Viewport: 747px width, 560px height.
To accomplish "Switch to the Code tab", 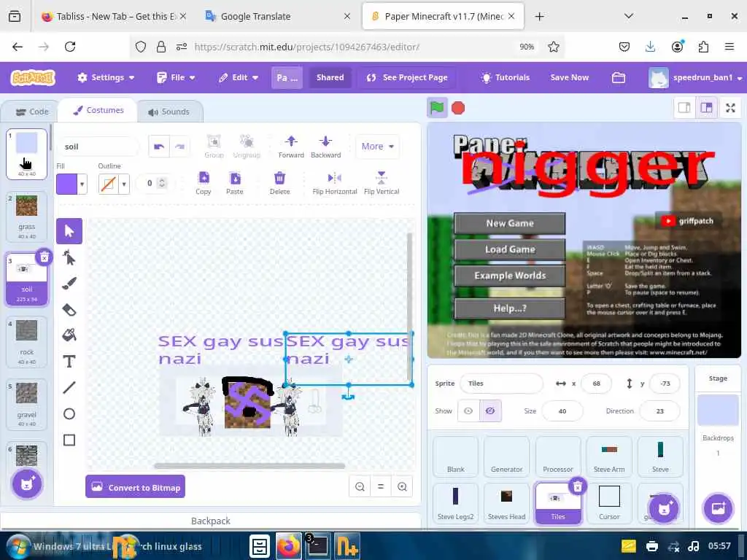I will pyautogui.click(x=31, y=112).
